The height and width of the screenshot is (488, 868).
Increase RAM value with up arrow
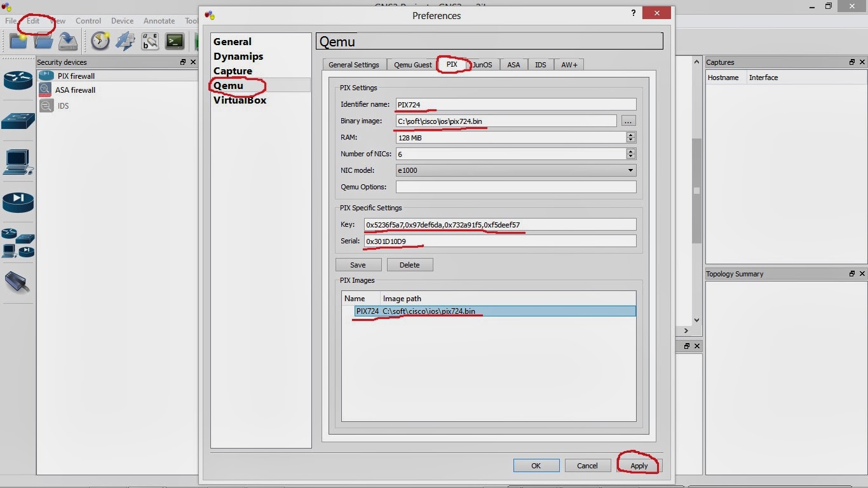[630, 135]
